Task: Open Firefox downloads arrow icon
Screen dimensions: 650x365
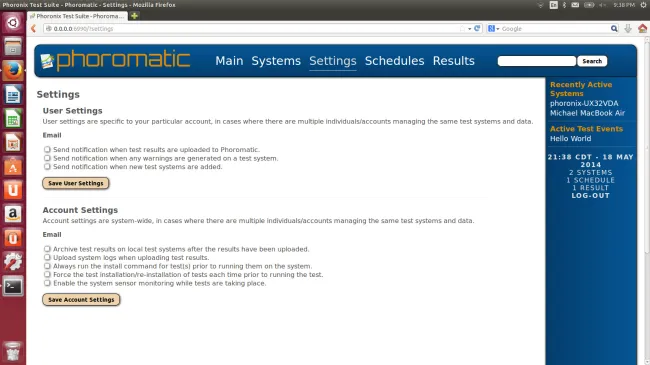Action: coord(628,29)
